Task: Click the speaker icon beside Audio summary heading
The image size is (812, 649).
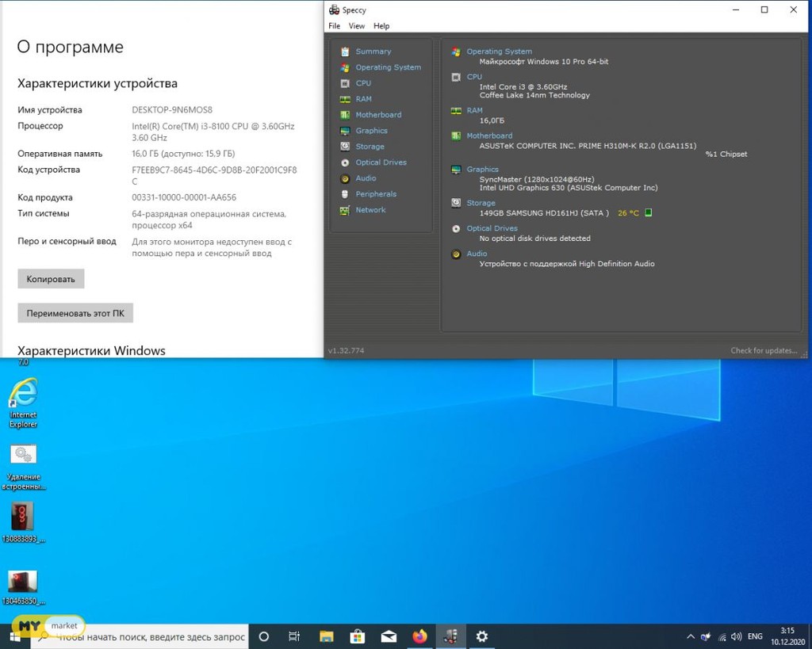Action: pyautogui.click(x=456, y=254)
